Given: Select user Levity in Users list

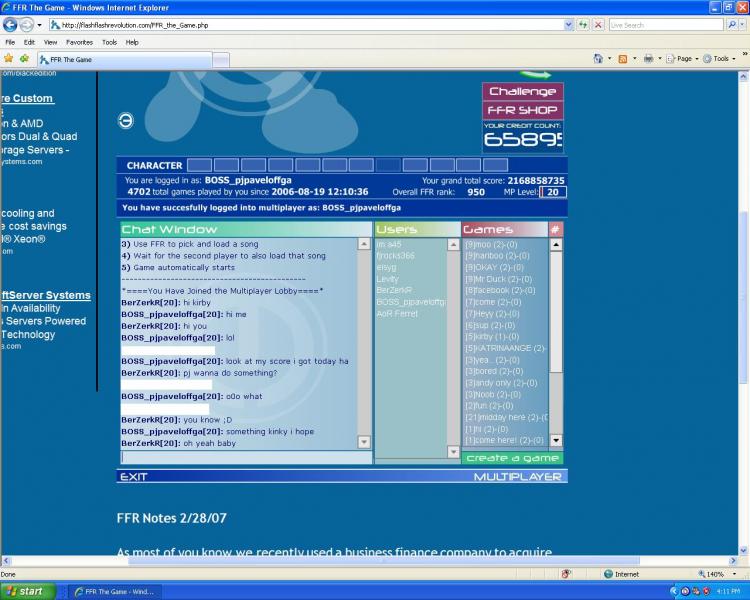Looking at the screenshot, I should point(387,279).
